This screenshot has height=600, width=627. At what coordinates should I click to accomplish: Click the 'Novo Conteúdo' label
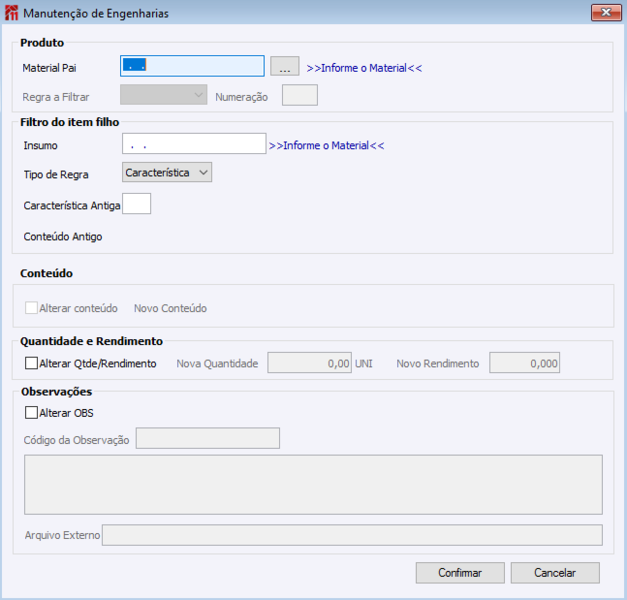tap(170, 308)
